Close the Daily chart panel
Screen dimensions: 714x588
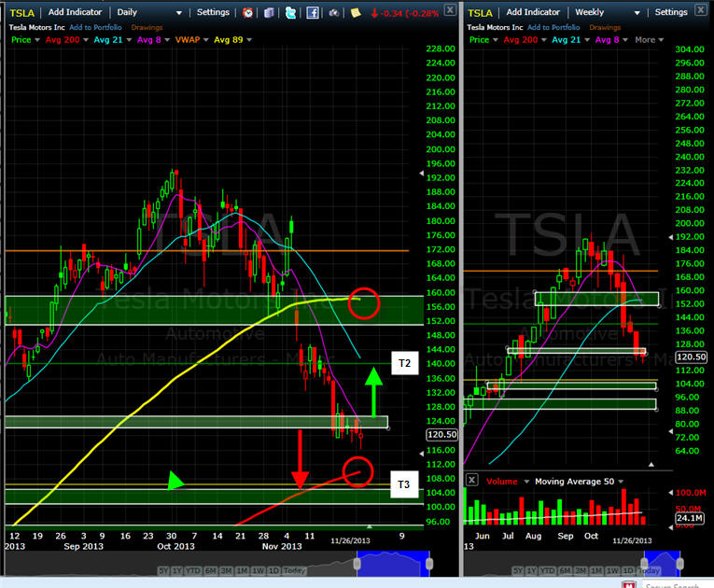pyautogui.click(x=450, y=9)
